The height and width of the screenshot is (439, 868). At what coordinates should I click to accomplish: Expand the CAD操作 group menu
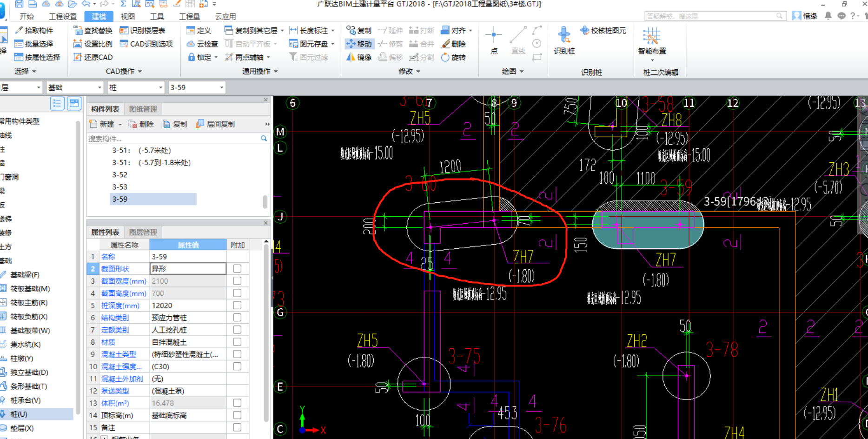coord(124,71)
